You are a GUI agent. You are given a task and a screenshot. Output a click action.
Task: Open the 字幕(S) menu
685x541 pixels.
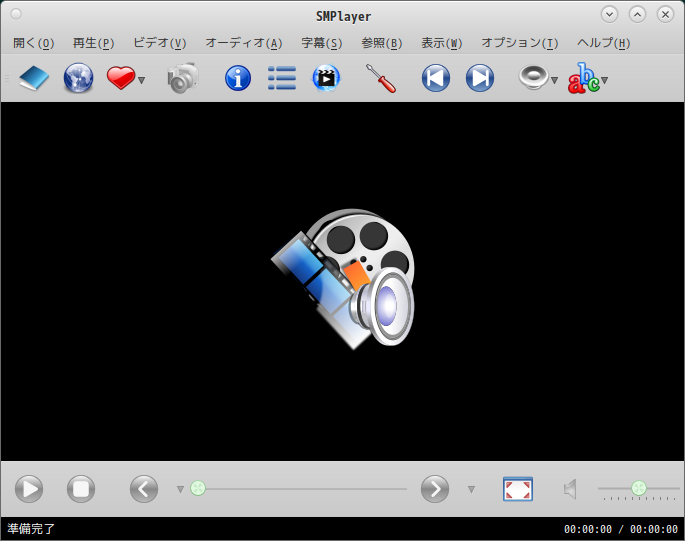322,43
